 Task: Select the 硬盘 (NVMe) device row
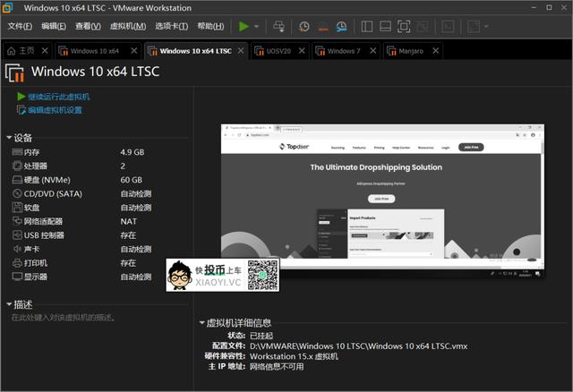tap(98, 180)
